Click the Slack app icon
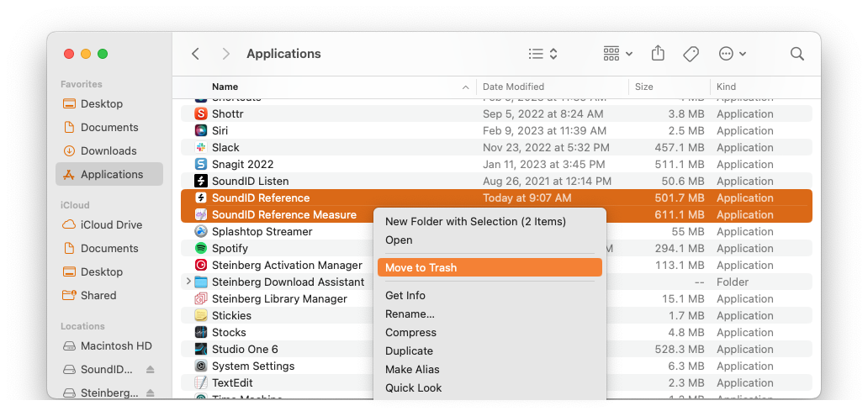868x411 pixels. coord(201,147)
